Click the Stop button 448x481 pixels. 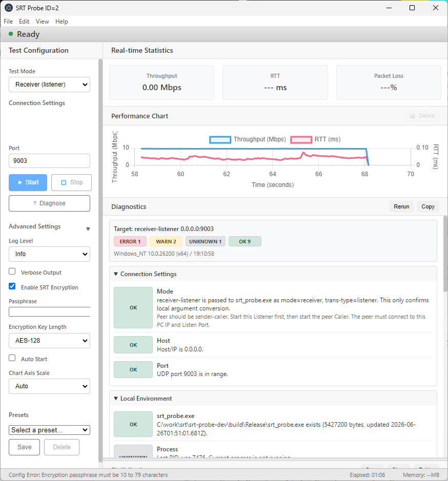point(71,182)
